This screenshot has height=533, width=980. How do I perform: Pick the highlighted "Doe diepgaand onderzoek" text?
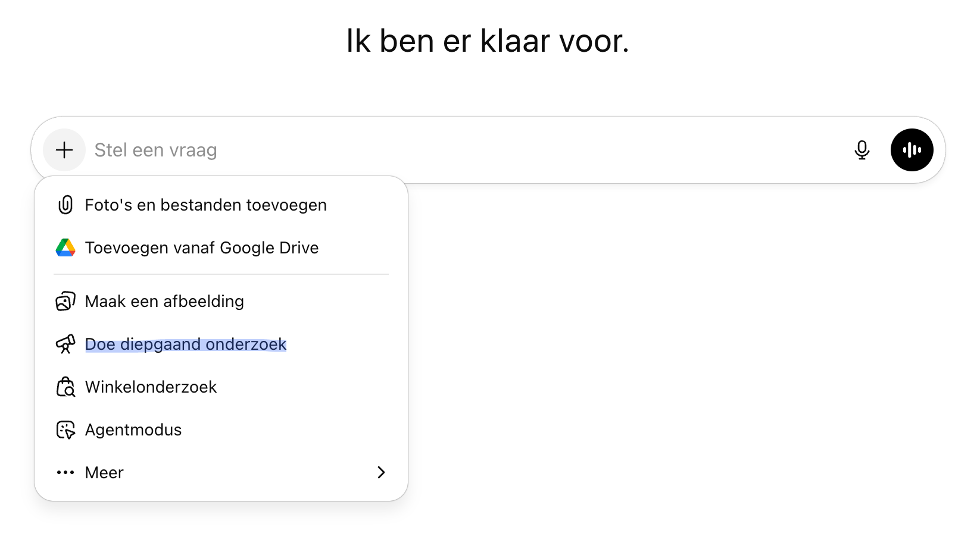click(186, 344)
